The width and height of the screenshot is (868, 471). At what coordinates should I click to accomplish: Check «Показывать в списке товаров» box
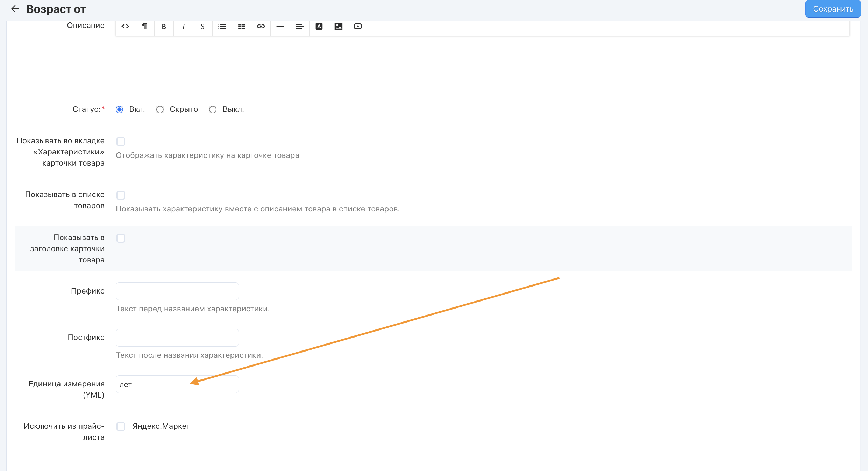pyautogui.click(x=121, y=195)
